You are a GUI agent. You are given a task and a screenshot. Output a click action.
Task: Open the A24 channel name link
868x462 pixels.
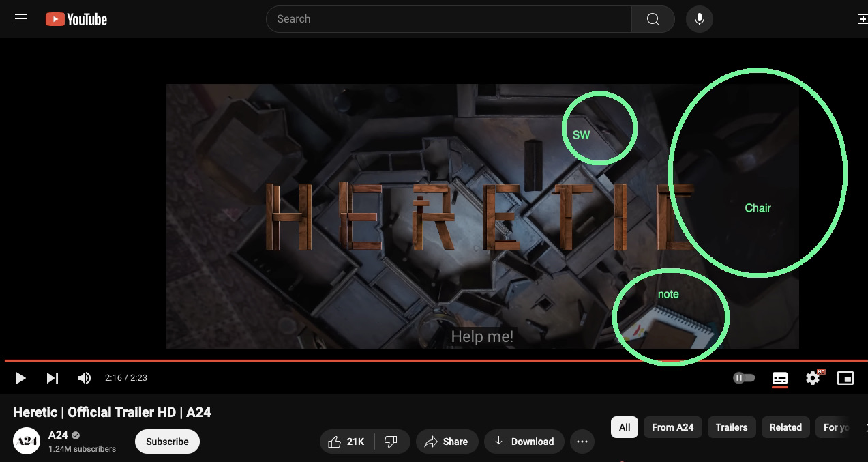(x=58, y=435)
